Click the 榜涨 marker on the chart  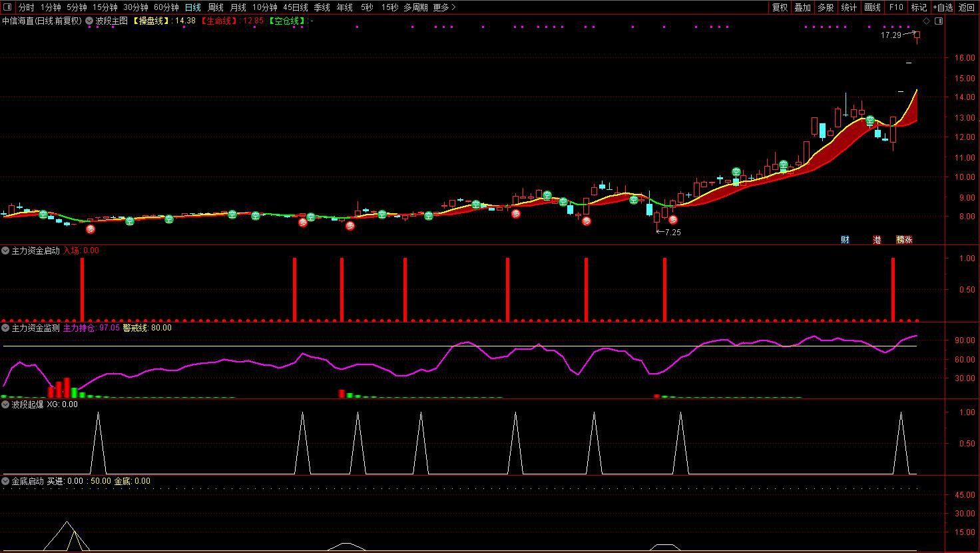904,240
